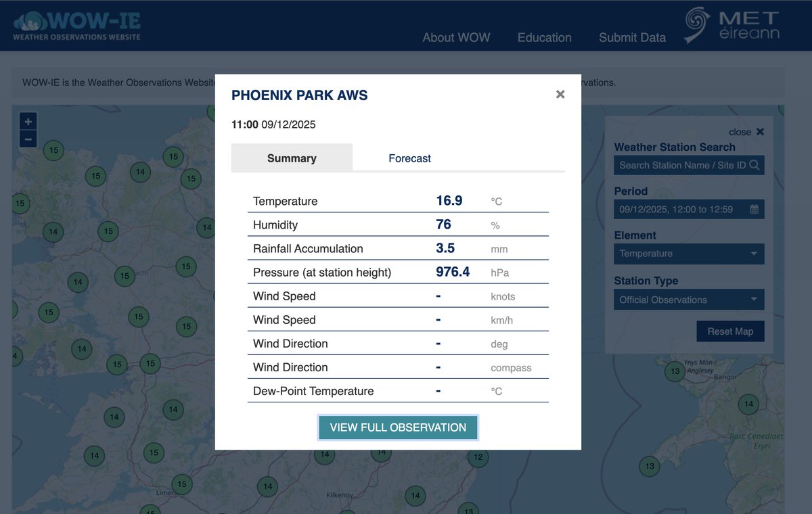Select the 13 marker near Ynys Môn / Anglesey
812x514 pixels.
coord(675,371)
